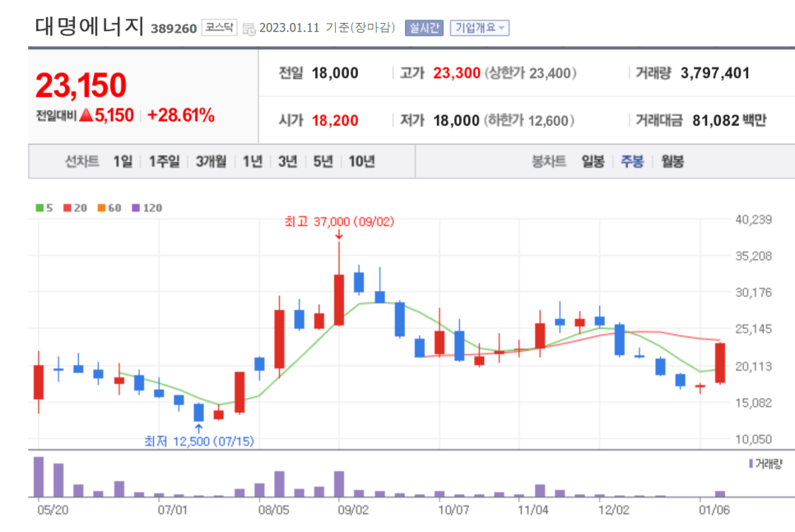The height and width of the screenshot is (532, 795).
Task: Click the 최저 12,500 (07/15) low marker
Action: coord(199,442)
